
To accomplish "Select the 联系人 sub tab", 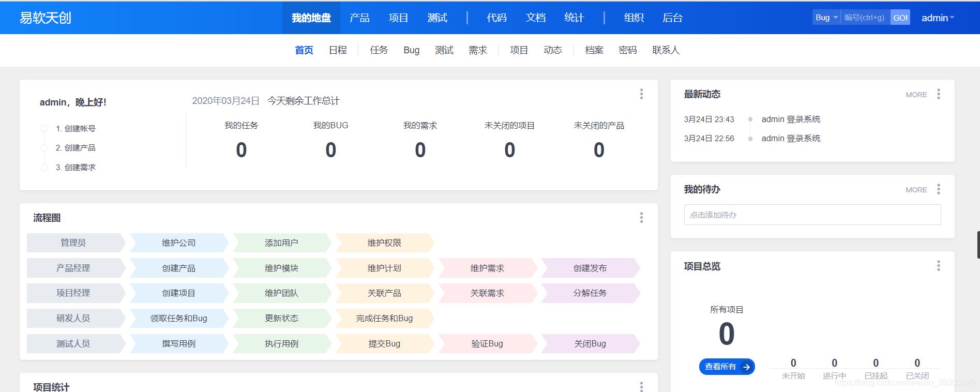I will tap(666, 50).
